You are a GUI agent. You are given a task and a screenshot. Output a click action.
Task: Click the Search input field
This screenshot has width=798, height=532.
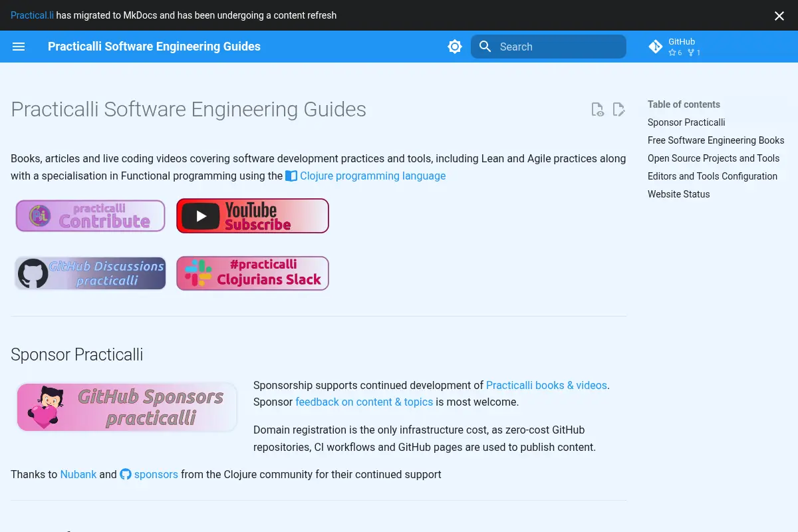pos(549,47)
